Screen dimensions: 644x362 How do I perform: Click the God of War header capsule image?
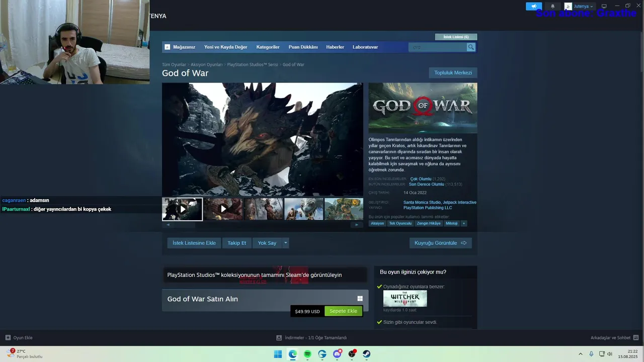[423, 108]
